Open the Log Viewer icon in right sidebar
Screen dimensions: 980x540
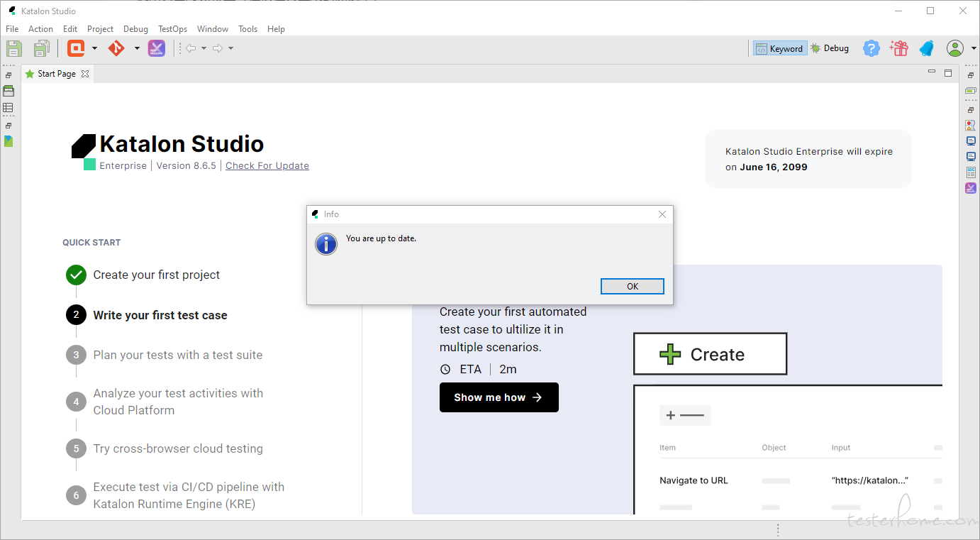(x=971, y=172)
